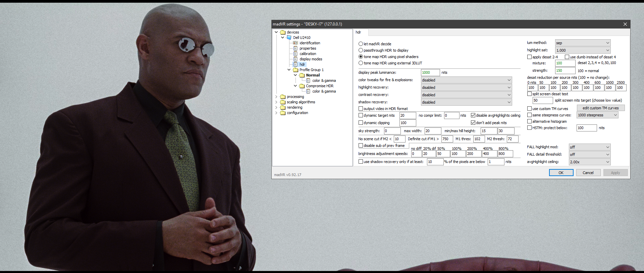Screen dimensions: 644x273
Task: Expand the scaling algorithms node
Action: coord(276,102)
